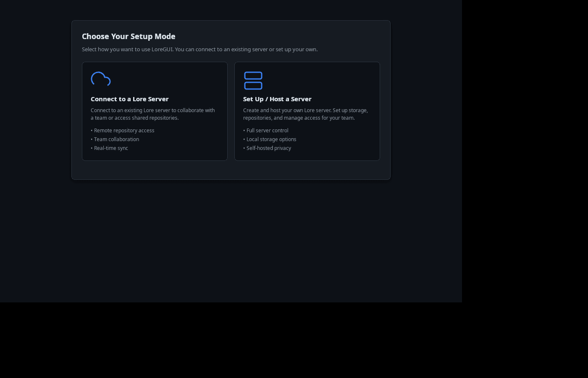Image resolution: width=588 pixels, height=378 pixels.
Task: Click the 'Self-hosted privacy' bullet
Action: [267, 148]
